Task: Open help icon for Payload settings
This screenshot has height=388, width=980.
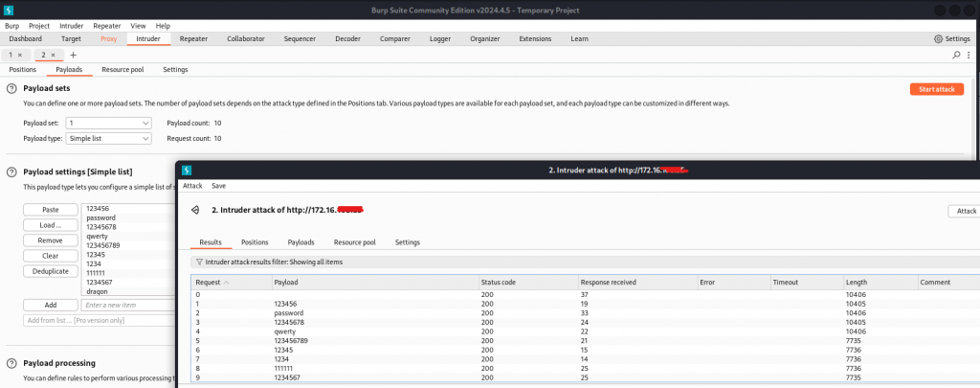Action: point(11,172)
